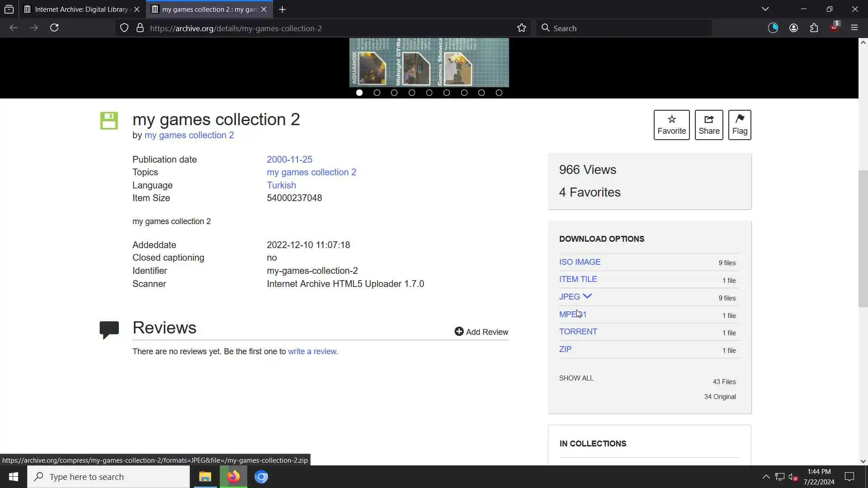Download the ISO IMAGE files
Screen dimensions: 868x488
[x=580, y=262]
